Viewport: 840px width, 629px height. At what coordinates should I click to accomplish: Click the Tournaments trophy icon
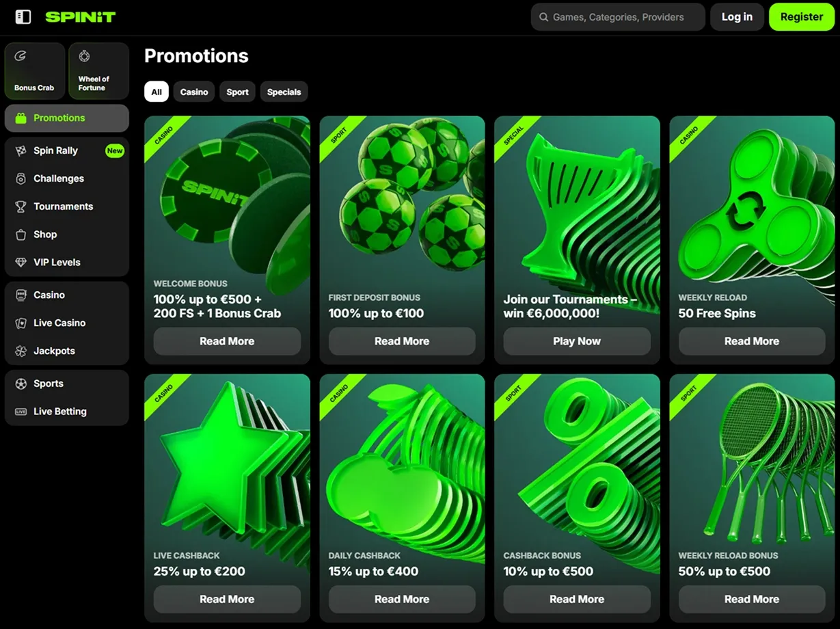click(x=21, y=206)
